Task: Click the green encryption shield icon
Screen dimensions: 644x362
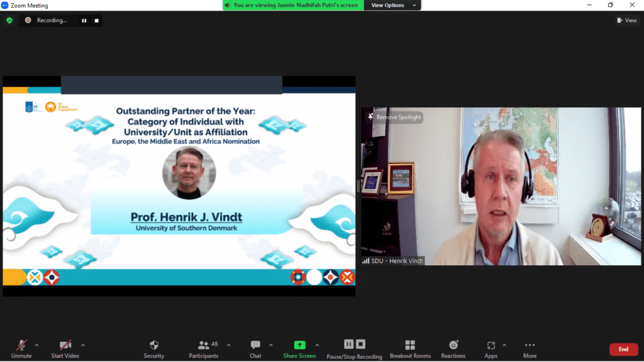Action: pos(9,20)
